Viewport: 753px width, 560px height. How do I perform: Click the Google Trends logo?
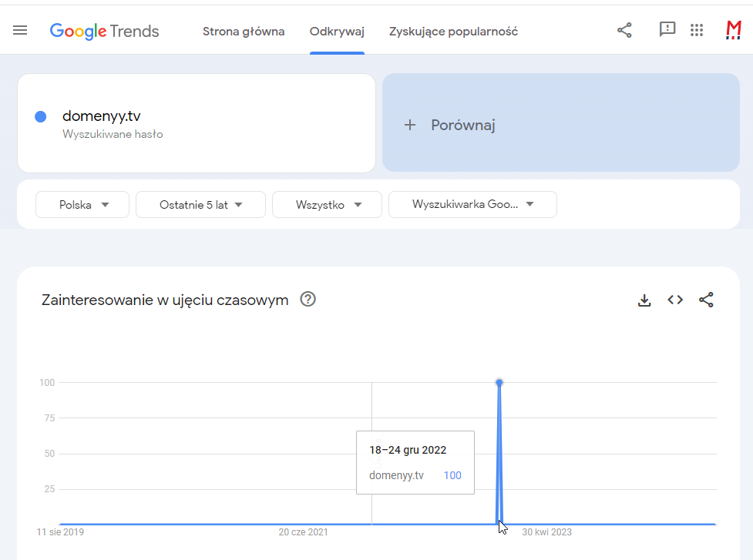pyautogui.click(x=105, y=32)
